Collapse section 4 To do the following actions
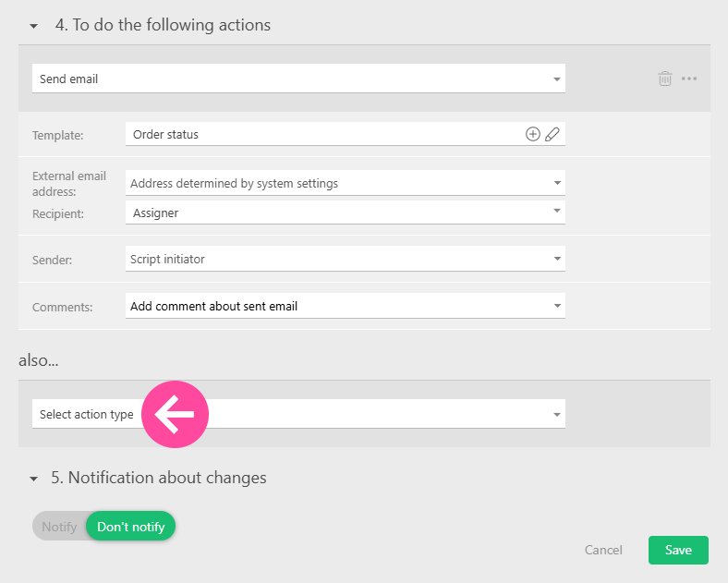728x583 pixels. click(x=34, y=26)
